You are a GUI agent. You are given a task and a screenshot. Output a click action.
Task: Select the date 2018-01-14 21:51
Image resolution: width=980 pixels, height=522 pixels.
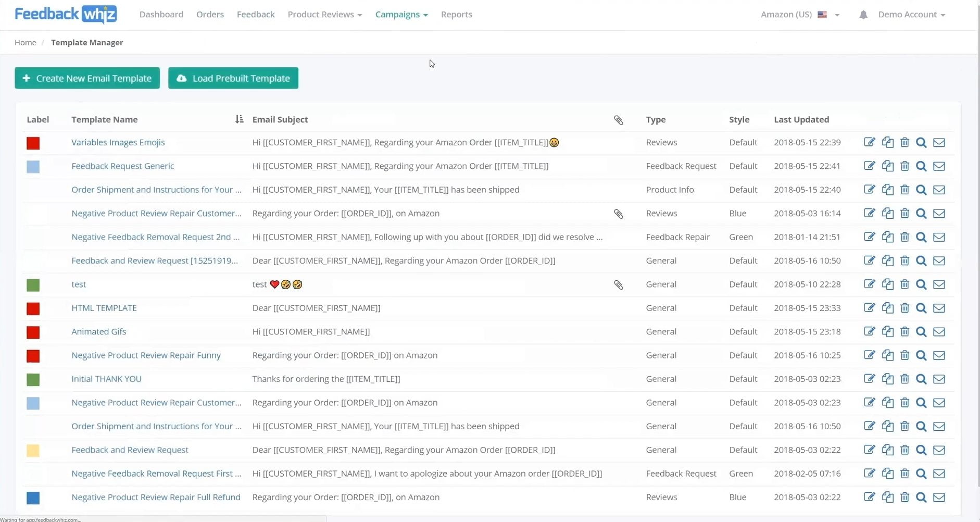pos(807,237)
